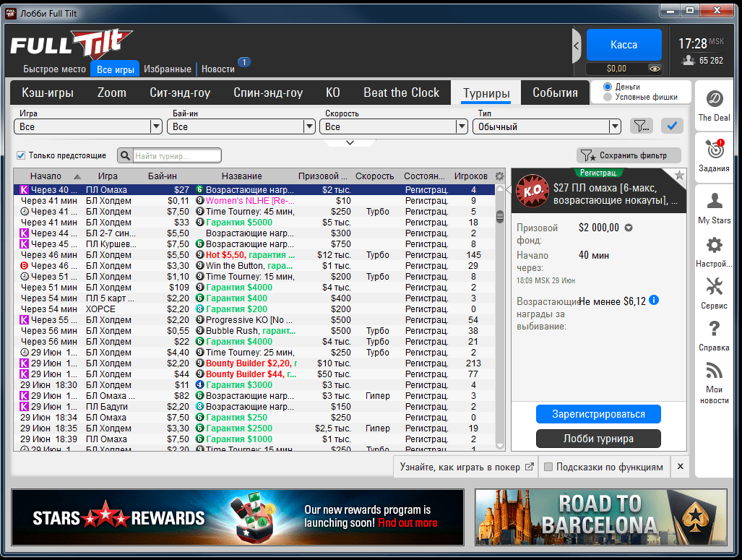Enable Подсказки по функциям checkbox
Viewport: 742px width, 560px height.
click(548, 467)
